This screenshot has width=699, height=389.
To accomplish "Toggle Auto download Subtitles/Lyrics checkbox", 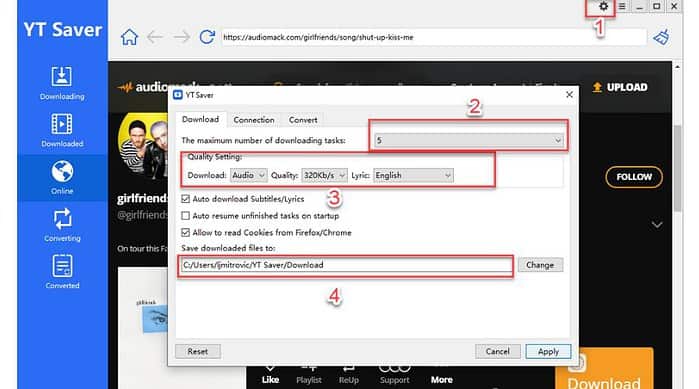I will click(x=185, y=199).
